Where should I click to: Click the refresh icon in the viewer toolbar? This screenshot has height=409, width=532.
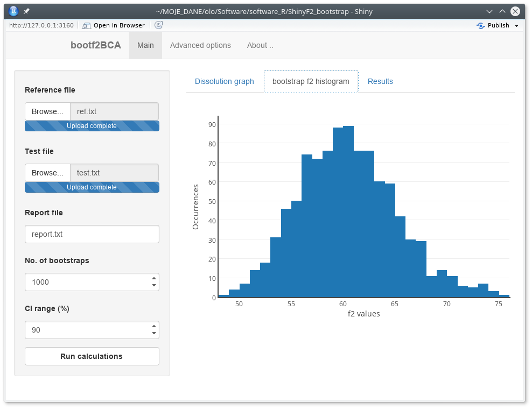coord(158,25)
